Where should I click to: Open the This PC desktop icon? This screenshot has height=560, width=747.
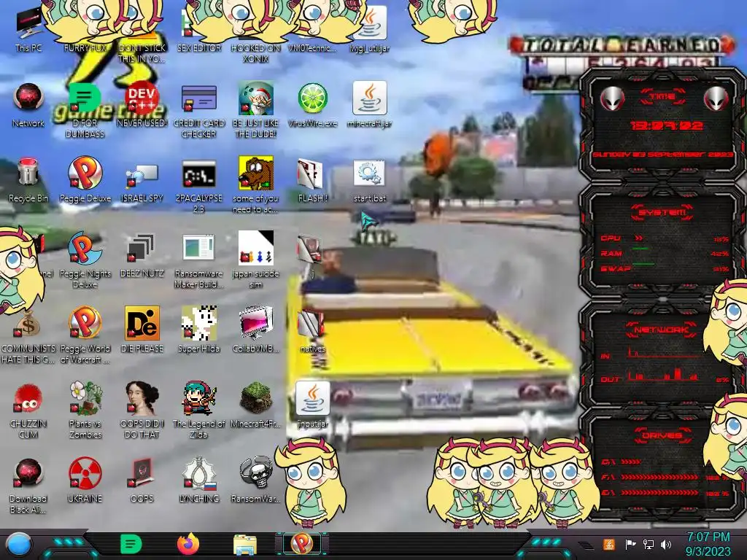tap(28, 29)
